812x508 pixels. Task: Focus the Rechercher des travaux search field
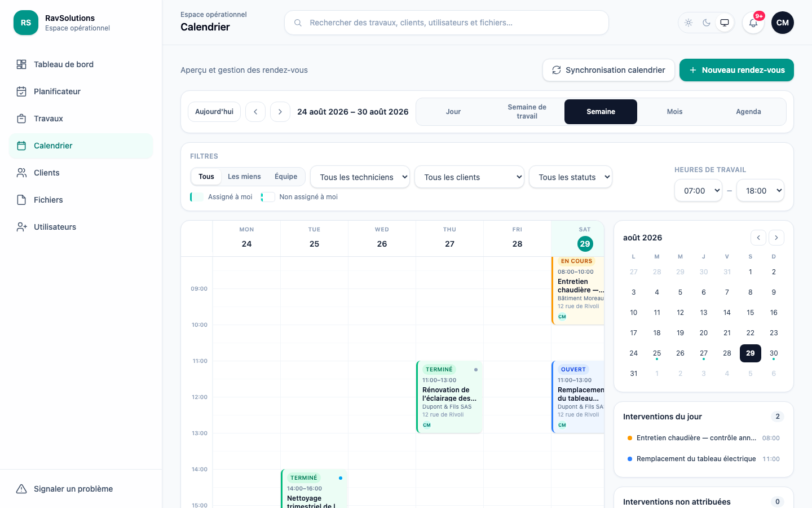pyautogui.click(x=447, y=23)
